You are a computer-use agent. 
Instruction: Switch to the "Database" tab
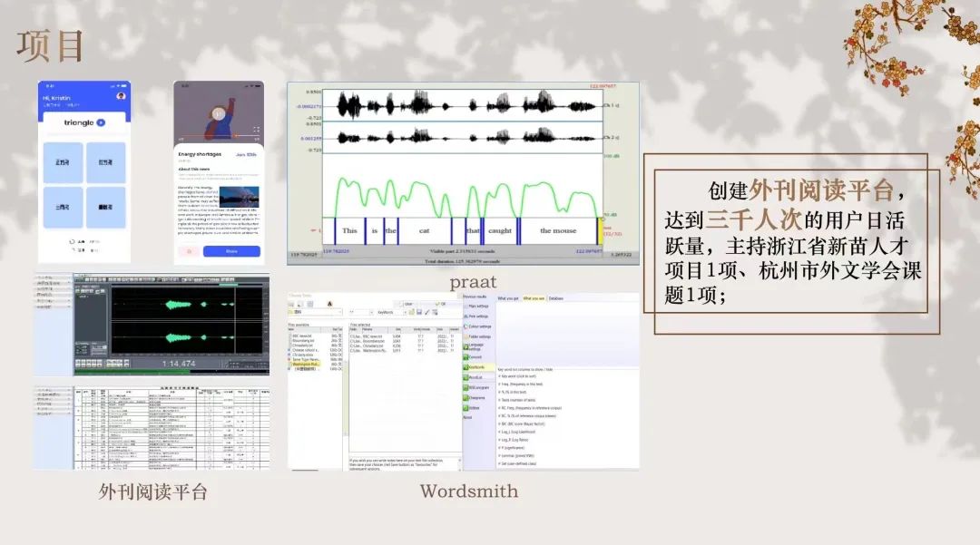(556, 298)
